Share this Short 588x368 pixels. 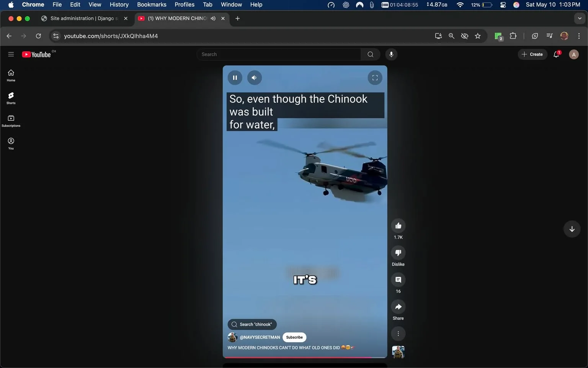pyautogui.click(x=398, y=307)
